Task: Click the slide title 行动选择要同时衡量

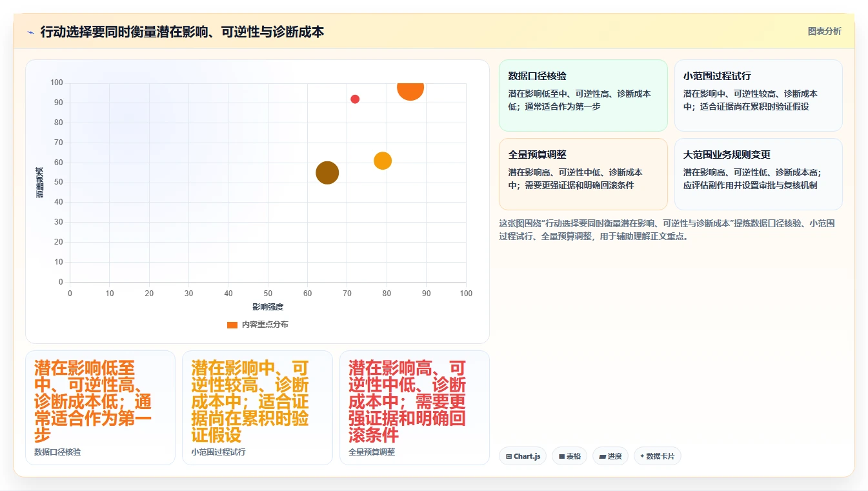Action: (182, 32)
